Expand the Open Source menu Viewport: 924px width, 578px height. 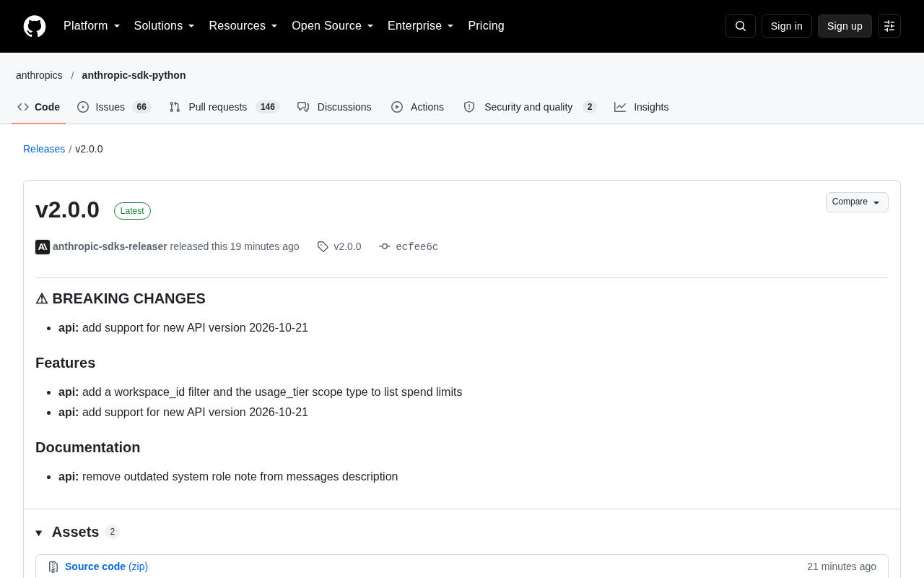pyautogui.click(x=333, y=26)
